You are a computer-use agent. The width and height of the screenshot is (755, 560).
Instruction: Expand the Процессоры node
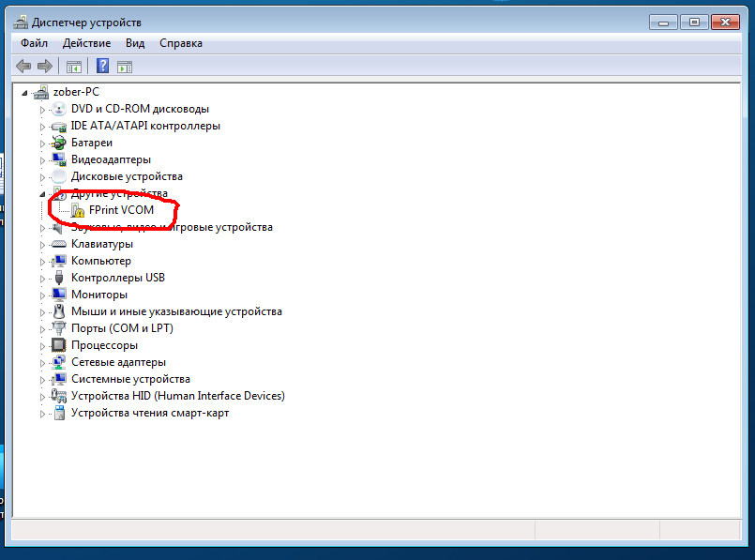[x=42, y=346]
